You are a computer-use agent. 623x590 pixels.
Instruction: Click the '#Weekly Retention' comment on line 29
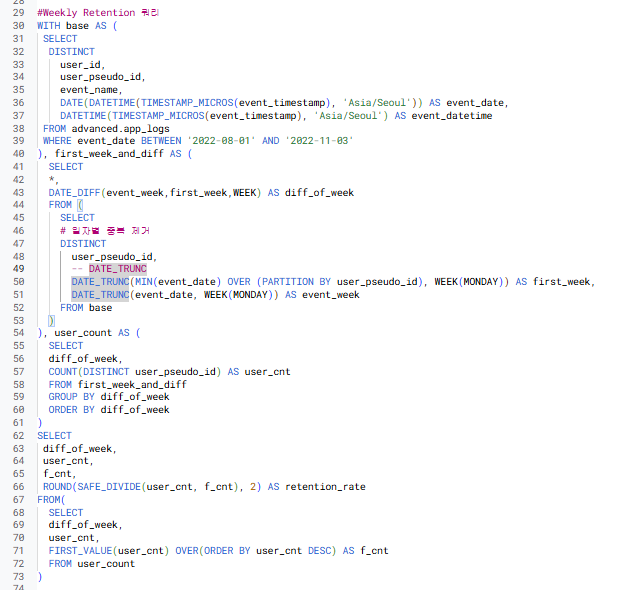pos(86,13)
